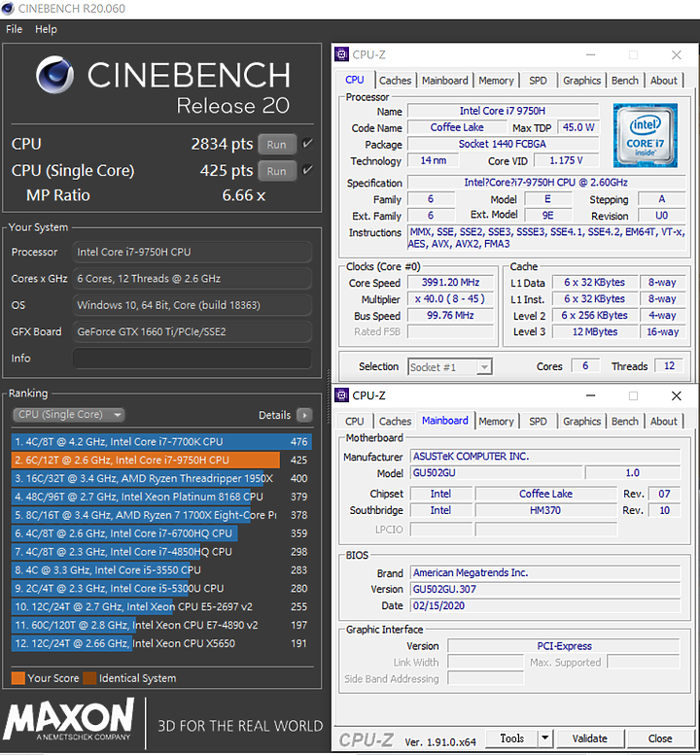The height and width of the screenshot is (755, 700).
Task: Open the Tools dropdown arrow in CPU-Z
Action: pos(544,738)
